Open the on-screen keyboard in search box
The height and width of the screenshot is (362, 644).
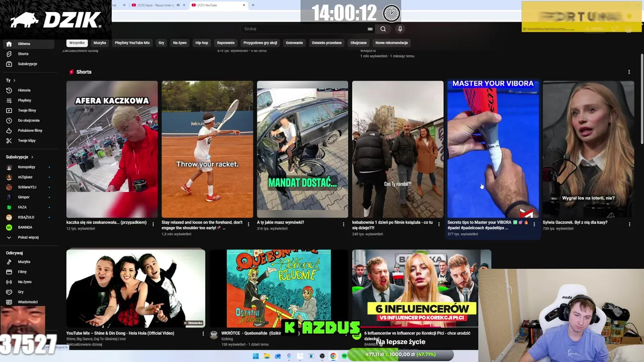[370, 29]
